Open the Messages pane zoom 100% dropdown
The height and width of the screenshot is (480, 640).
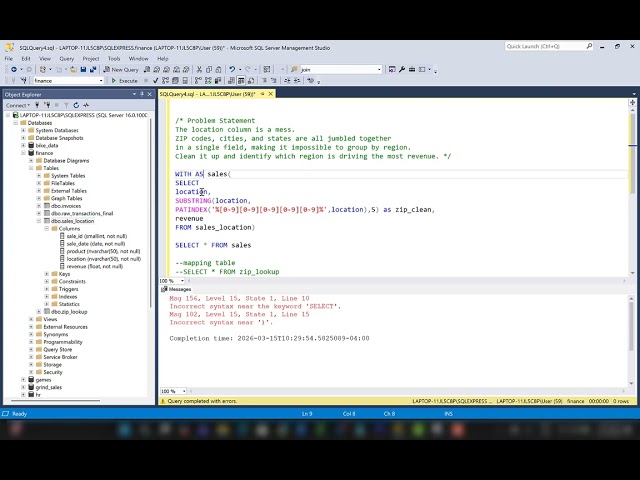coord(184,391)
